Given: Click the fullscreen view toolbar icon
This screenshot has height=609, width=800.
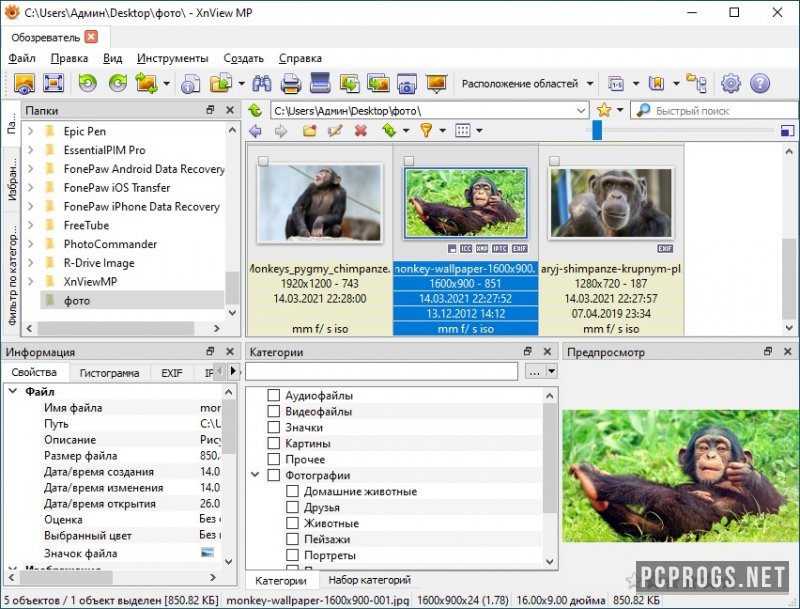Looking at the screenshot, I should point(54,84).
